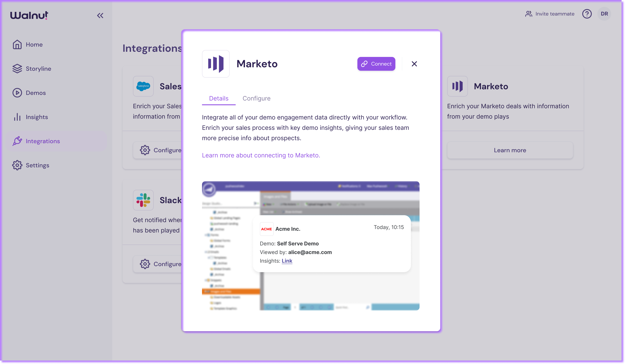This screenshot has width=625, height=364.
Task: Click the Marketo card description text
Action: [x=508, y=111]
